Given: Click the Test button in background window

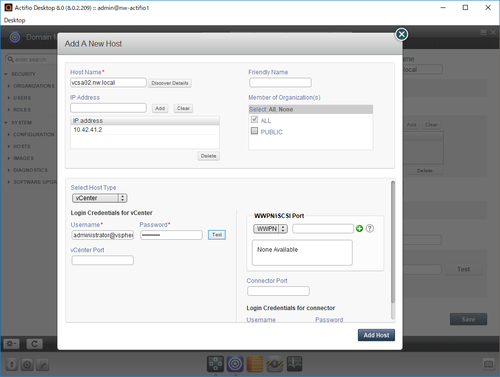Looking at the screenshot, I should click(464, 269).
